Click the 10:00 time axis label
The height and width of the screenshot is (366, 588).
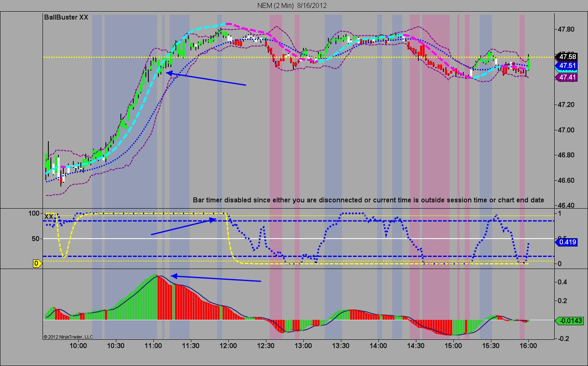pos(78,346)
